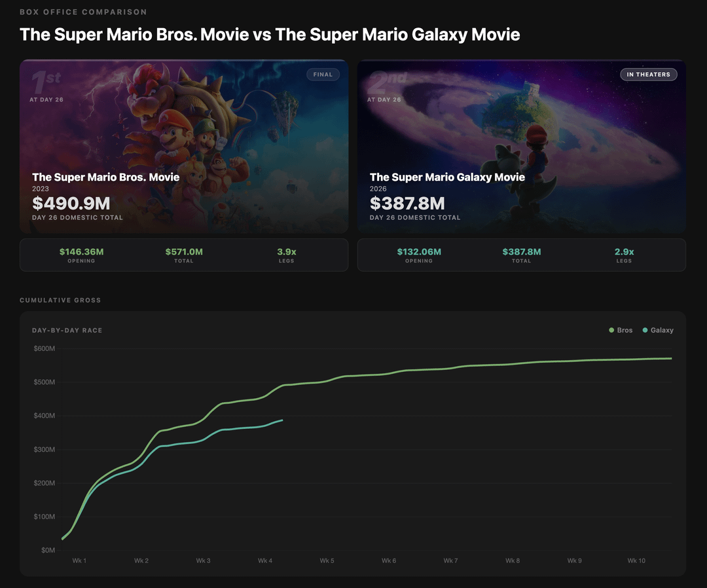Image resolution: width=707 pixels, height=588 pixels.
Task: Select the Wk 5 axis label
Action: click(x=327, y=561)
